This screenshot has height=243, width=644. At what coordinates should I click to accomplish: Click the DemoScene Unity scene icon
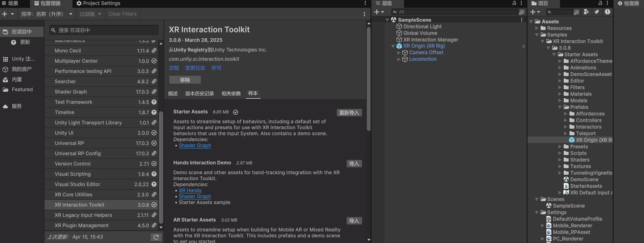coord(566,179)
